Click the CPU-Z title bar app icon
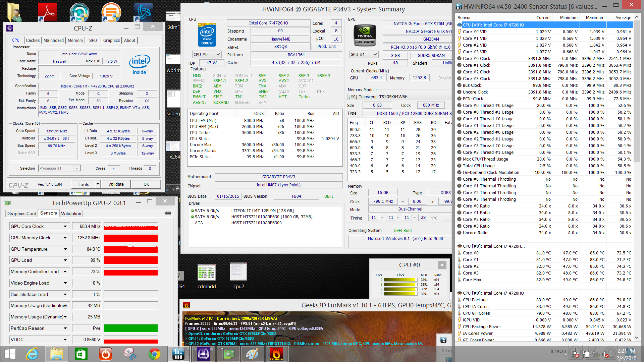 (x=10, y=28)
